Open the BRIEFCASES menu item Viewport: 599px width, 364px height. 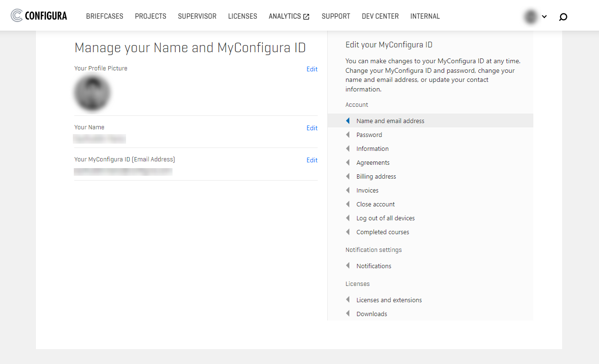click(x=104, y=16)
